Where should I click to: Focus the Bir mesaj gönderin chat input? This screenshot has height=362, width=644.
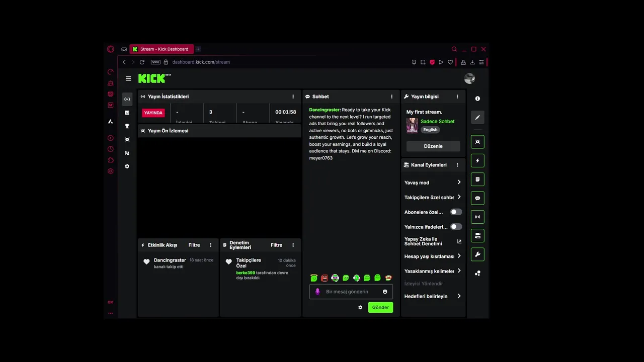(x=351, y=292)
